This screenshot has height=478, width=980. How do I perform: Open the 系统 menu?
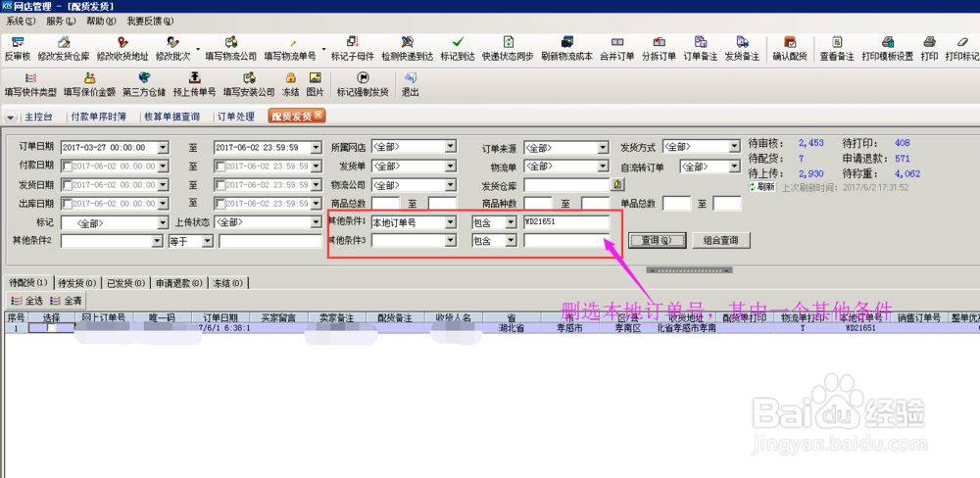coord(21,22)
